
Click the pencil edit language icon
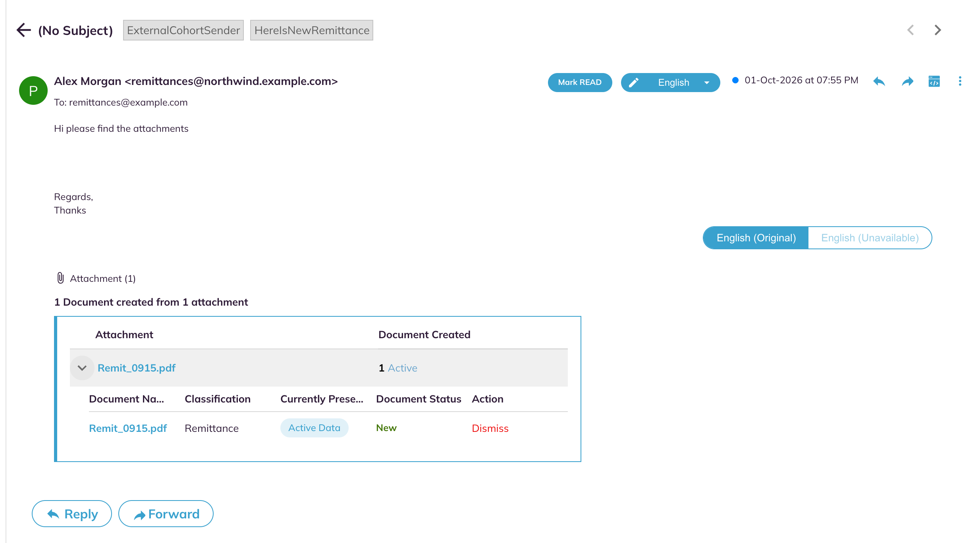634,82
